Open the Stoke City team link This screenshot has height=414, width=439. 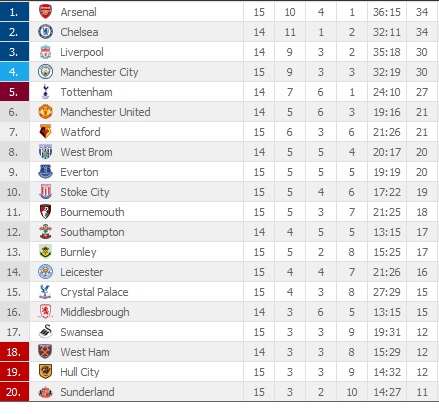pos(85,192)
